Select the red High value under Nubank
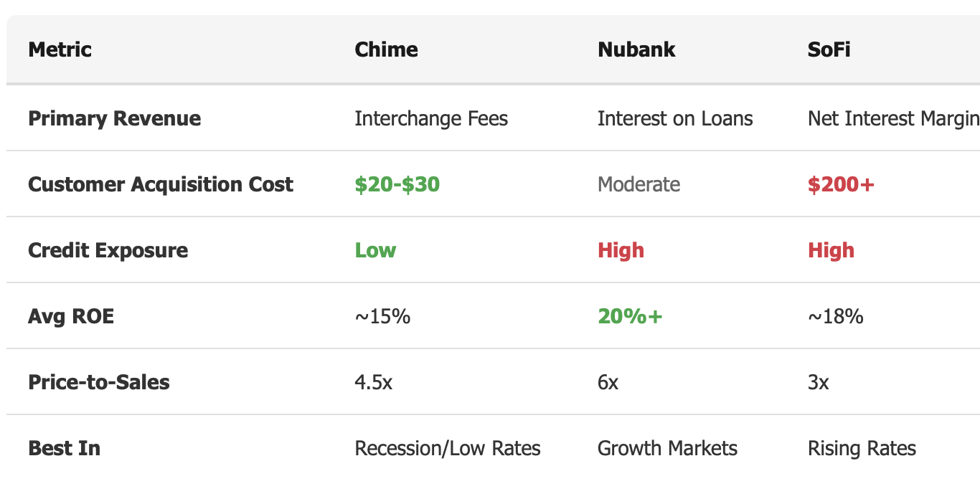Viewport: 980px width, 499px height. (x=621, y=250)
